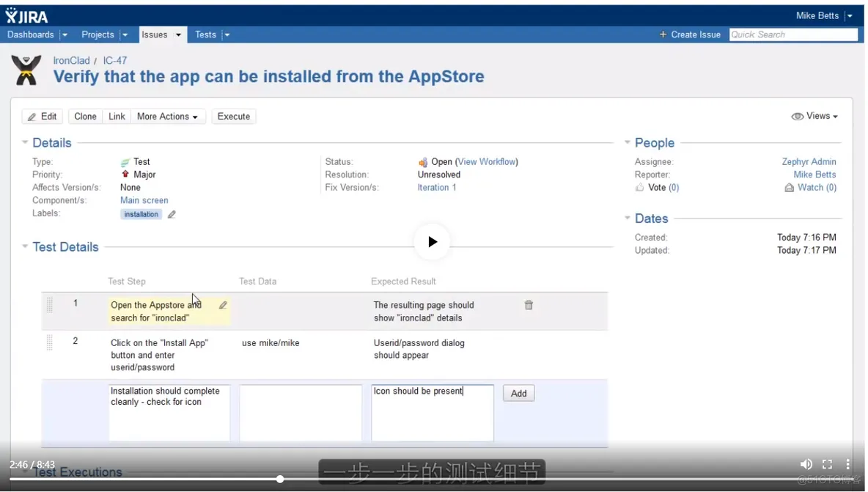Viewport: 868px width, 492px height.
Task: Play the video with center play button
Action: [433, 242]
